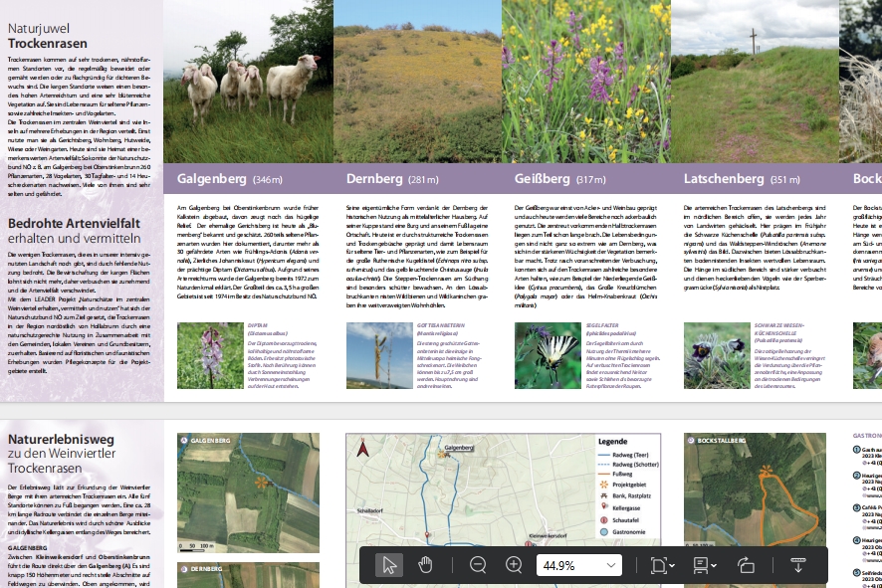Screen dimensions: 882x588
Task: Zoom in with the plus magnifier
Action: point(514,565)
